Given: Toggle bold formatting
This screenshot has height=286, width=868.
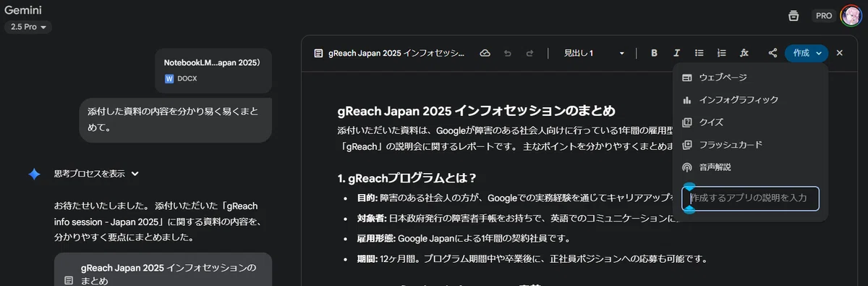Looking at the screenshot, I should (x=655, y=53).
